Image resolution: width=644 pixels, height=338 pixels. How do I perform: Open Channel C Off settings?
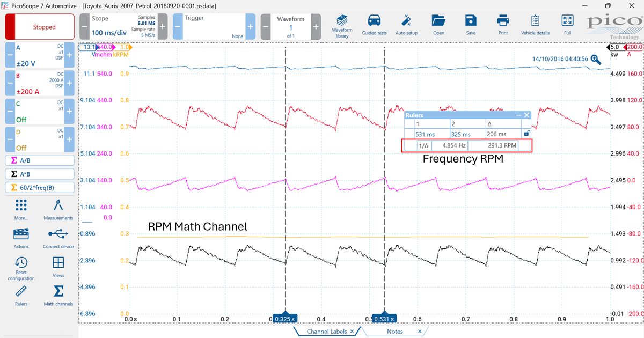(40, 112)
